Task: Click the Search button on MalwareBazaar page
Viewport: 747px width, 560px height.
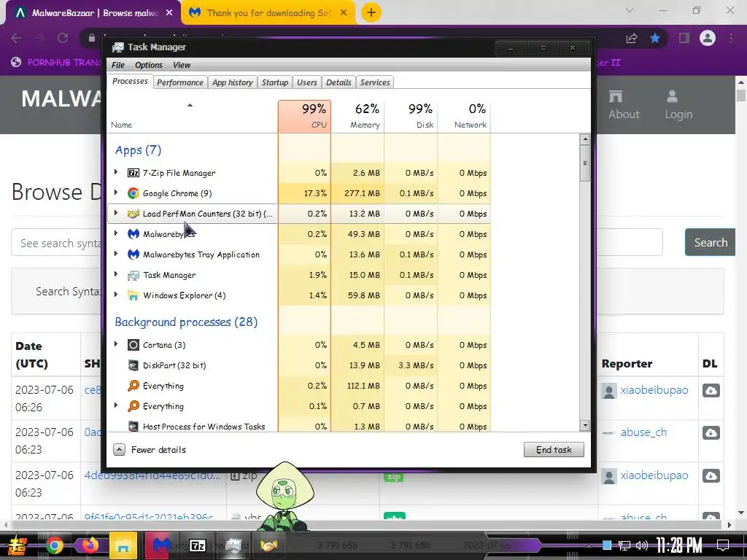Action: tap(711, 242)
